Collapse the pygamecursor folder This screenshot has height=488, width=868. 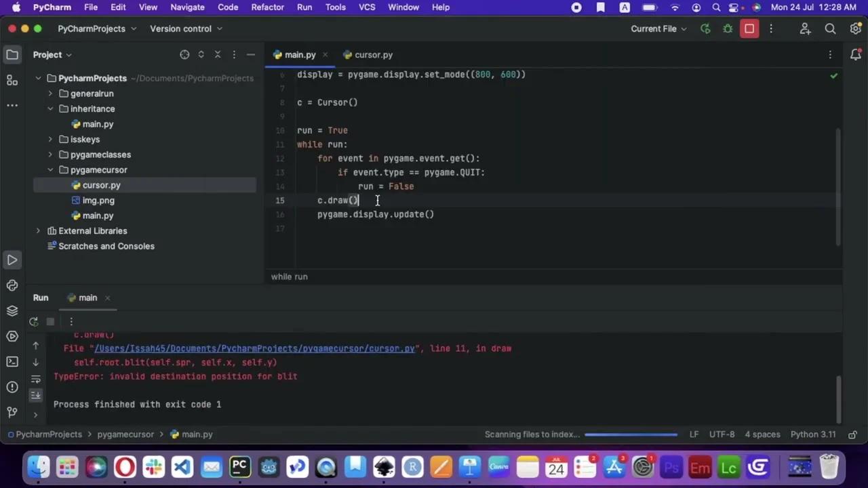[50, 169]
